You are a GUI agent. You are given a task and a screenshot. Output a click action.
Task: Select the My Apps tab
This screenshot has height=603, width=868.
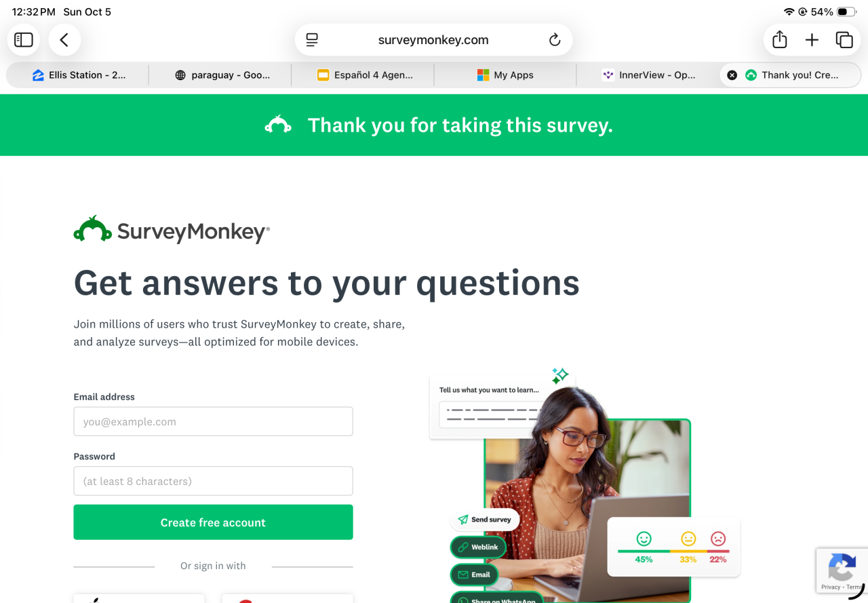(x=505, y=75)
